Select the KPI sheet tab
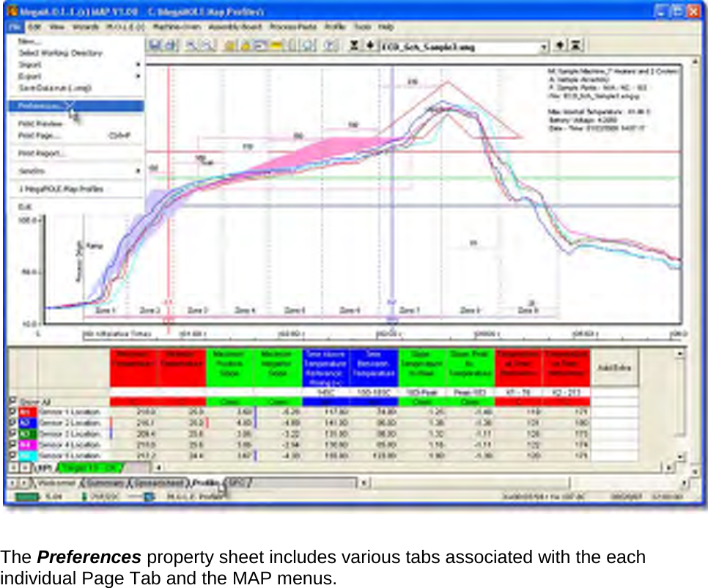The width and height of the screenshot is (708, 588). coord(44,468)
